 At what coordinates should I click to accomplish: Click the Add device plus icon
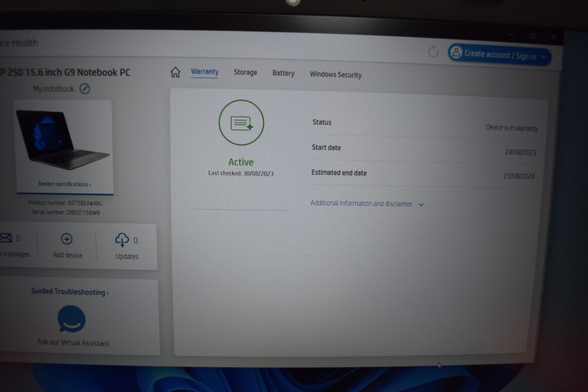(67, 239)
